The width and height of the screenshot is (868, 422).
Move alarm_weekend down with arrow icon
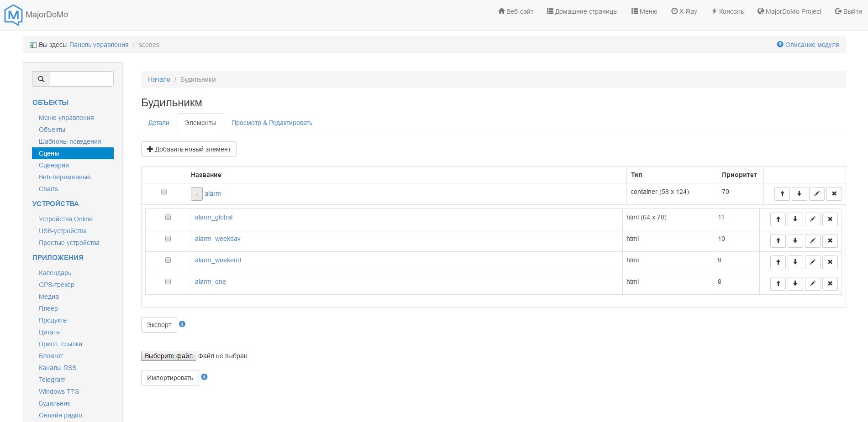click(795, 262)
